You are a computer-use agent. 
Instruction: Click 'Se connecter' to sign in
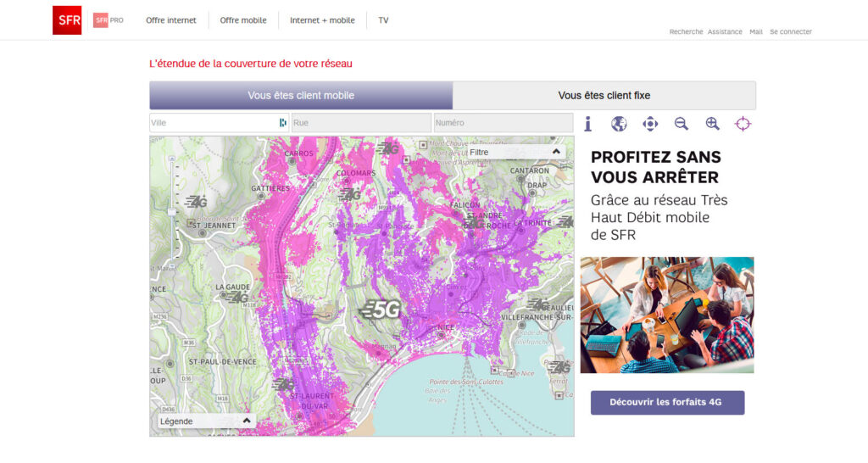[791, 32]
